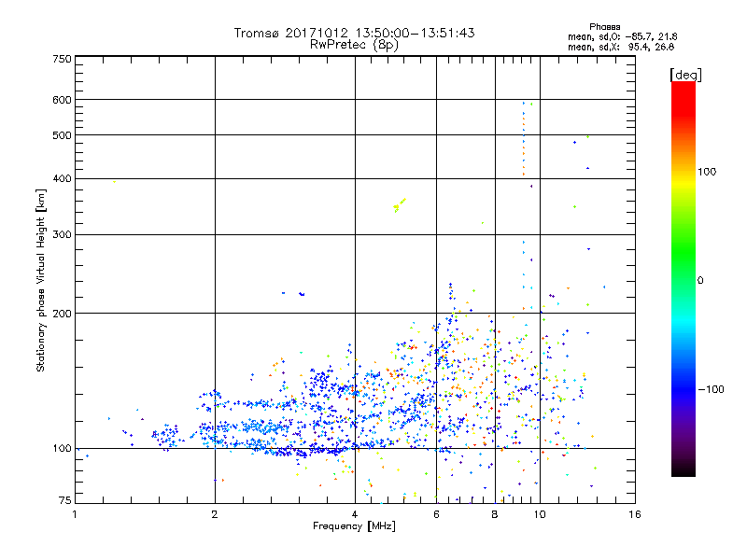Click x-axis tick label '10'
Viewport: 747px width, 560px height.
point(540,514)
